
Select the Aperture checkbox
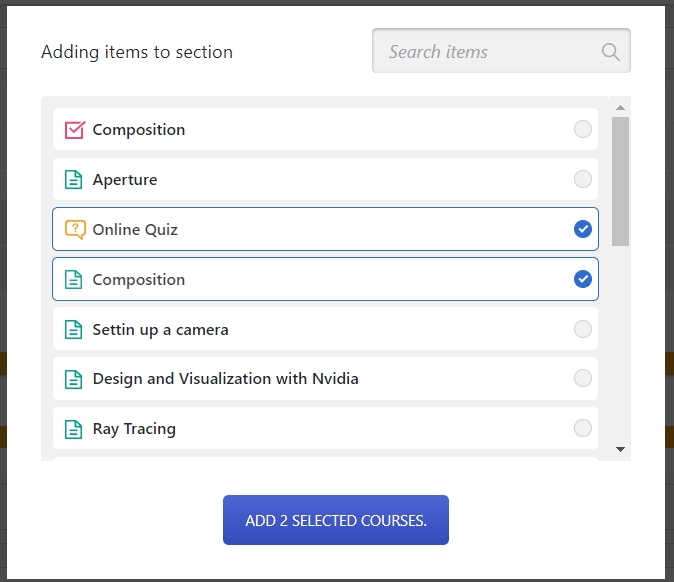pyautogui.click(x=583, y=179)
